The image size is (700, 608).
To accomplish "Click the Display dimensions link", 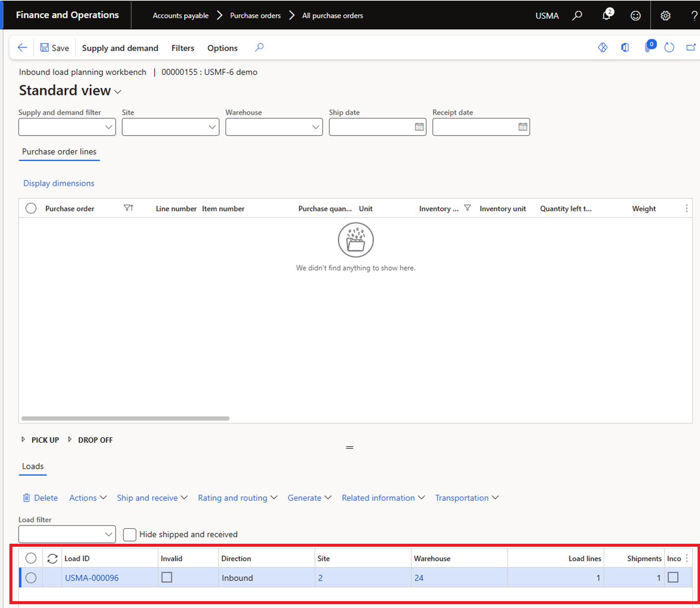I will pyautogui.click(x=59, y=183).
